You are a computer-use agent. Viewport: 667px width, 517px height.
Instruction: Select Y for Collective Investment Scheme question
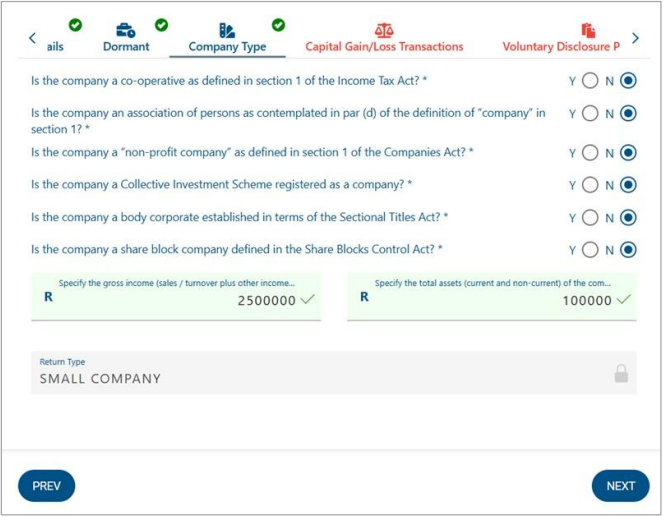590,185
